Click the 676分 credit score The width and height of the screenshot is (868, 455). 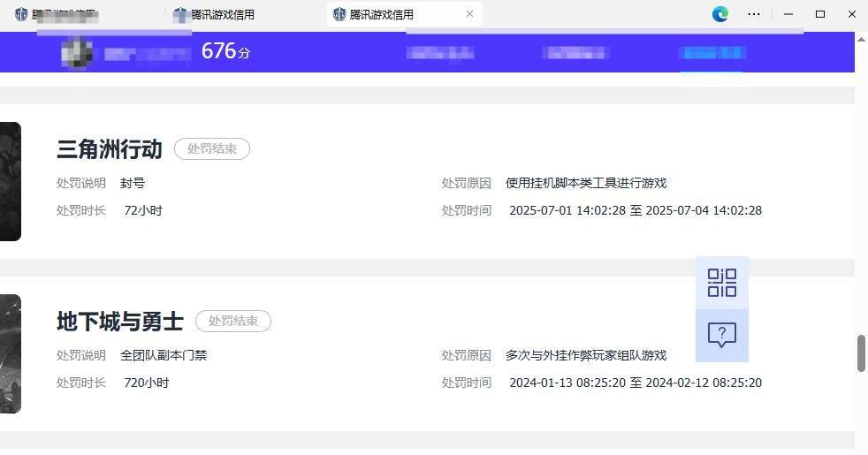[226, 51]
